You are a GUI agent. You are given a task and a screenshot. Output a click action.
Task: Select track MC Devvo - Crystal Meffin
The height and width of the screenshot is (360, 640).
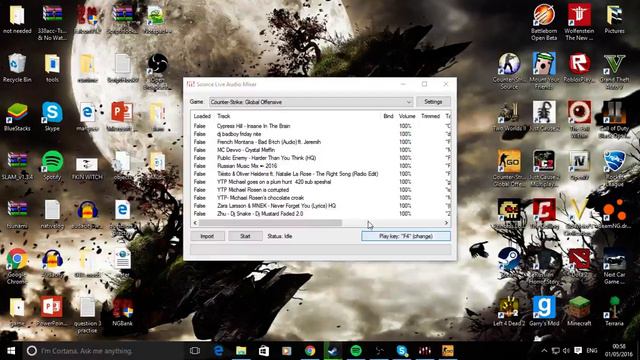pyautogui.click(x=246, y=150)
